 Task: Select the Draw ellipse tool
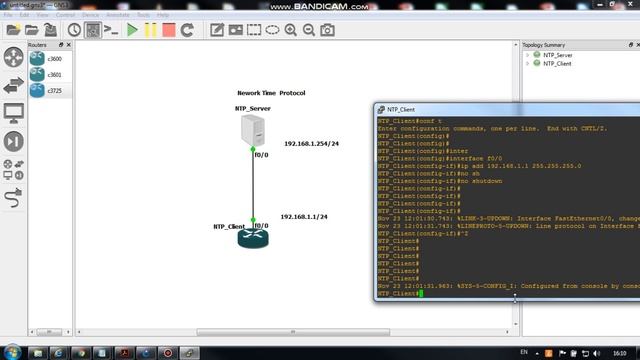[272, 30]
